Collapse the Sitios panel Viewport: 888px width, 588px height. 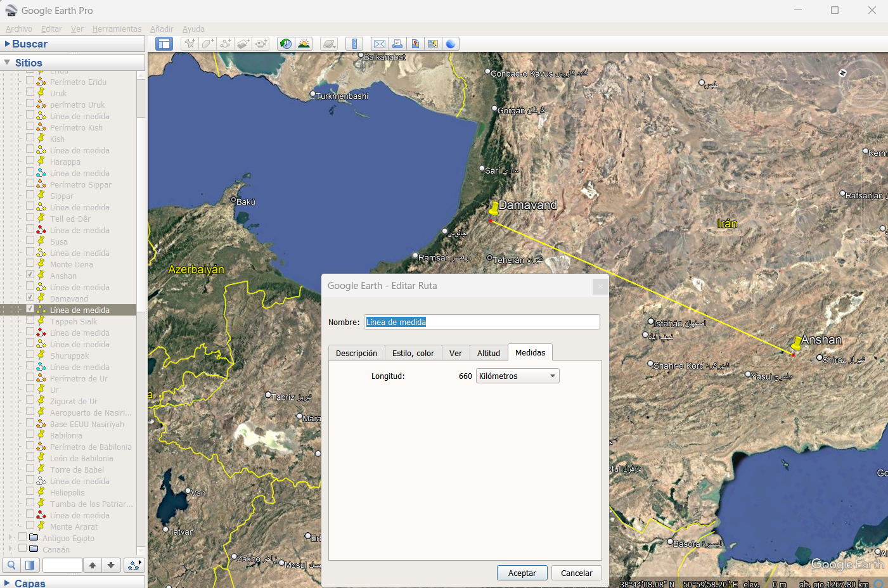pos(8,63)
